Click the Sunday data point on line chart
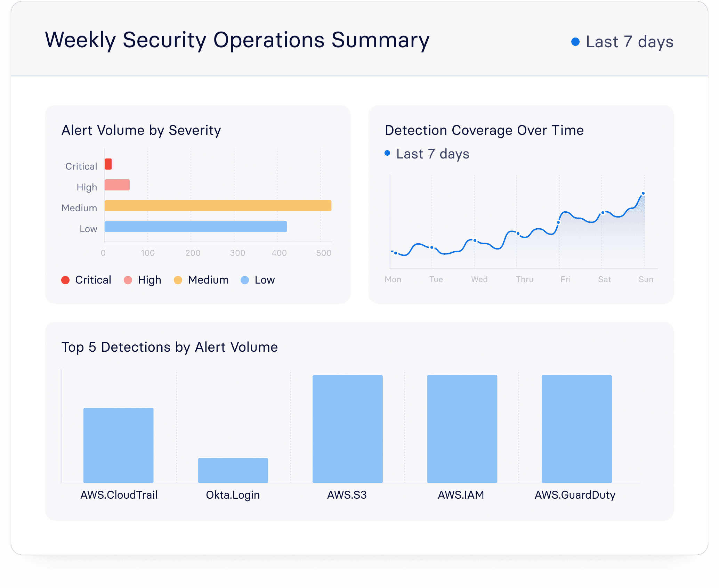This screenshot has width=719, height=588. click(643, 193)
